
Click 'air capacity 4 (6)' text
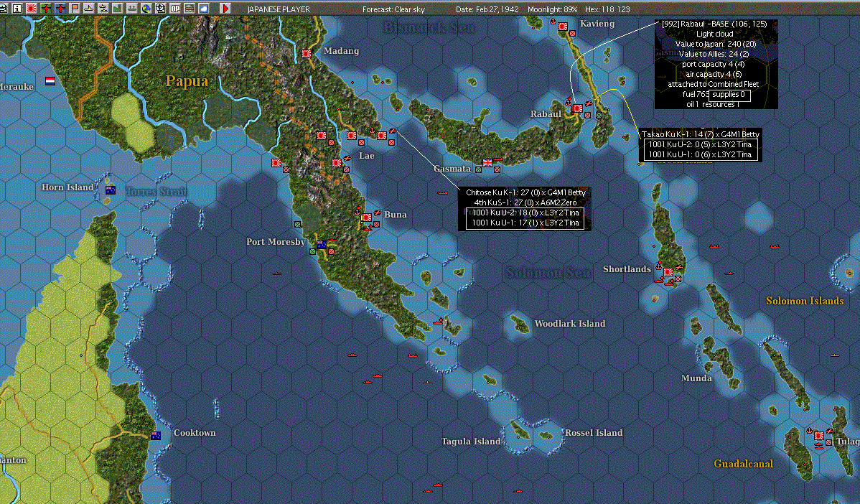(713, 74)
